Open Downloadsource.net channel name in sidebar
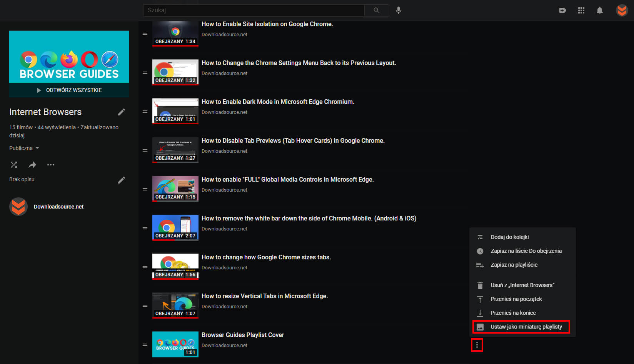634x364 pixels. [x=58, y=207]
